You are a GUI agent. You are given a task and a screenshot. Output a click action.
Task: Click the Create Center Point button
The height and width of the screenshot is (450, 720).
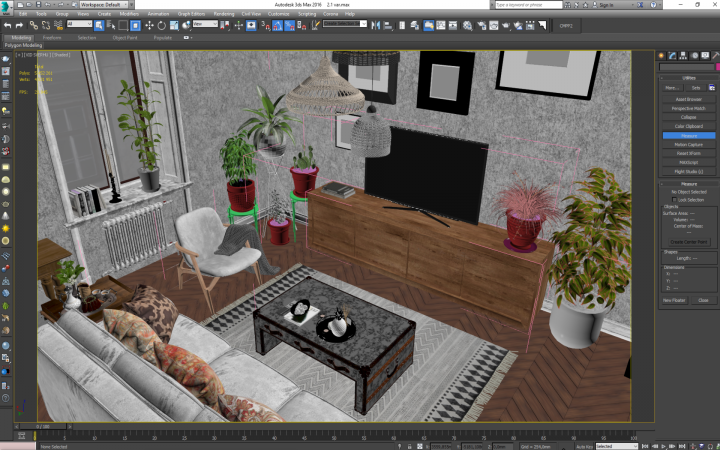pyautogui.click(x=688, y=242)
